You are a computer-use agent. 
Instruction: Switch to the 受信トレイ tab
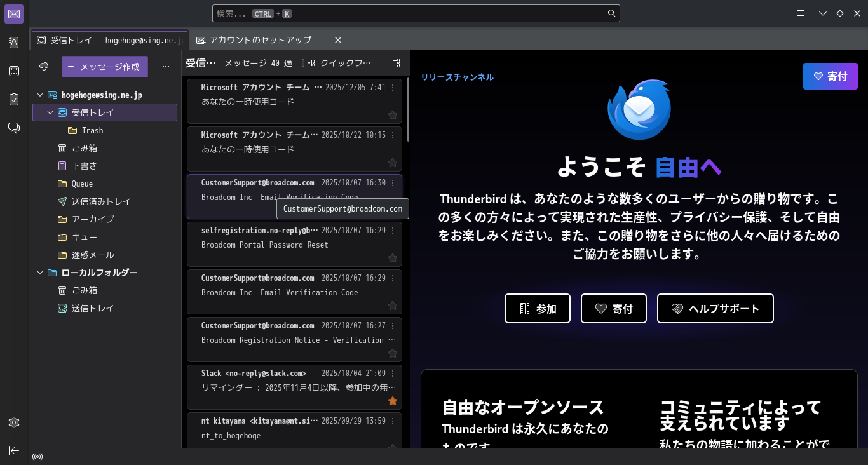click(x=110, y=40)
